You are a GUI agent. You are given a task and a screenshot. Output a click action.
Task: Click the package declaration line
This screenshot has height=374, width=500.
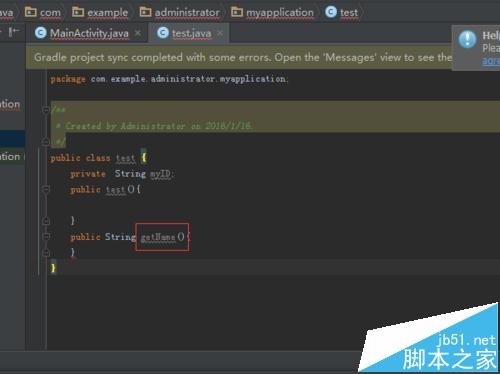[x=169, y=79]
